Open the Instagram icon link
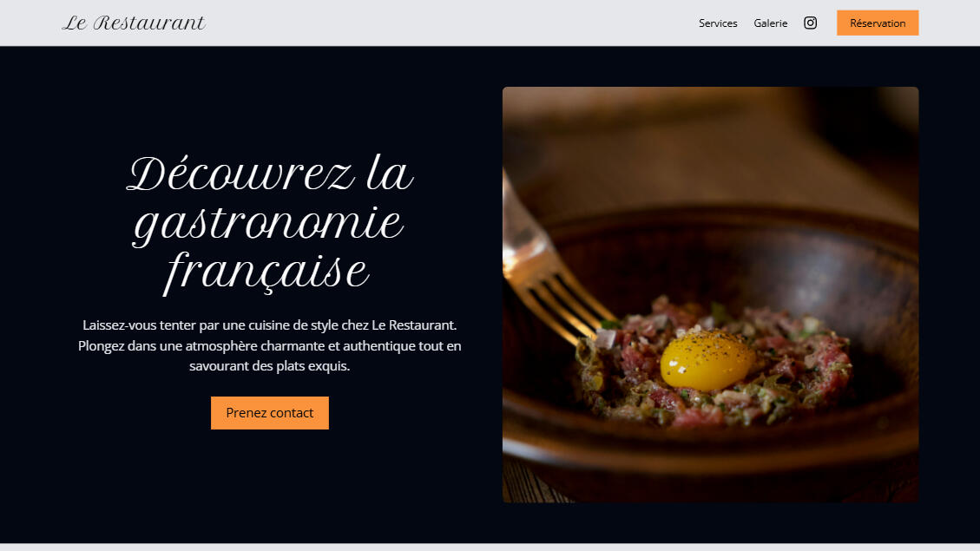The width and height of the screenshot is (980, 551). (810, 23)
